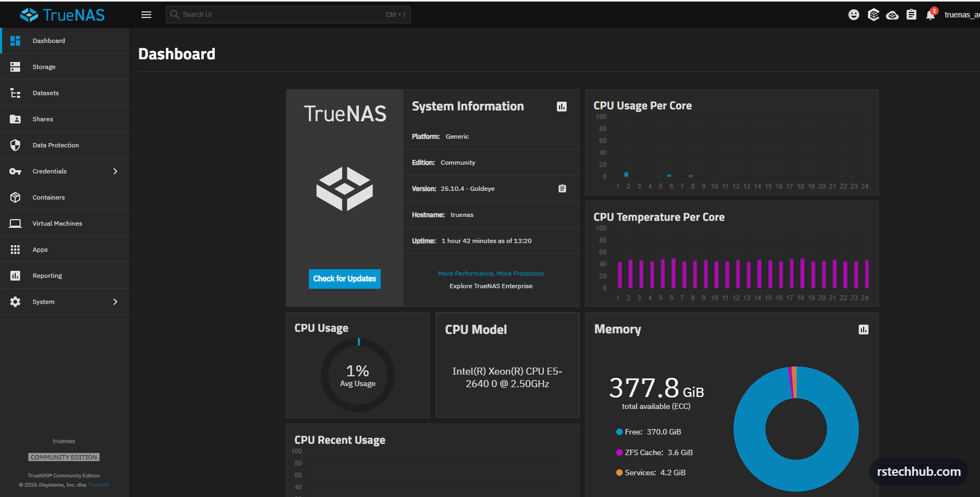This screenshot has width=980, height=497.
Task: Click the truenas_admin user menu
Action: tap(962, 15)
